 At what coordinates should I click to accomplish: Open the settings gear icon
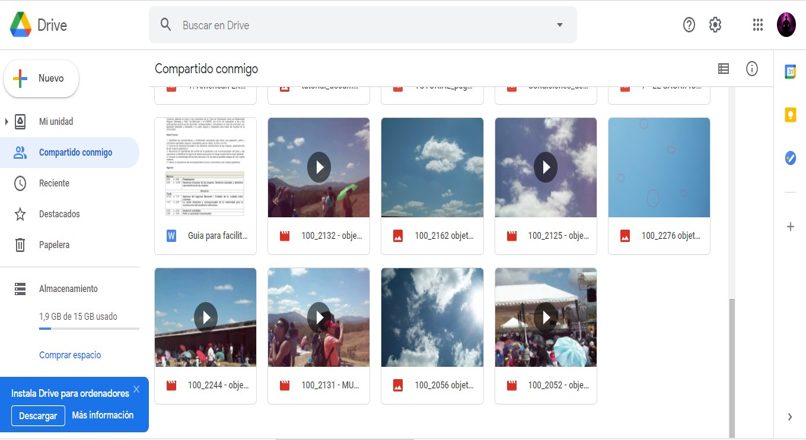[x=715, y=25]
